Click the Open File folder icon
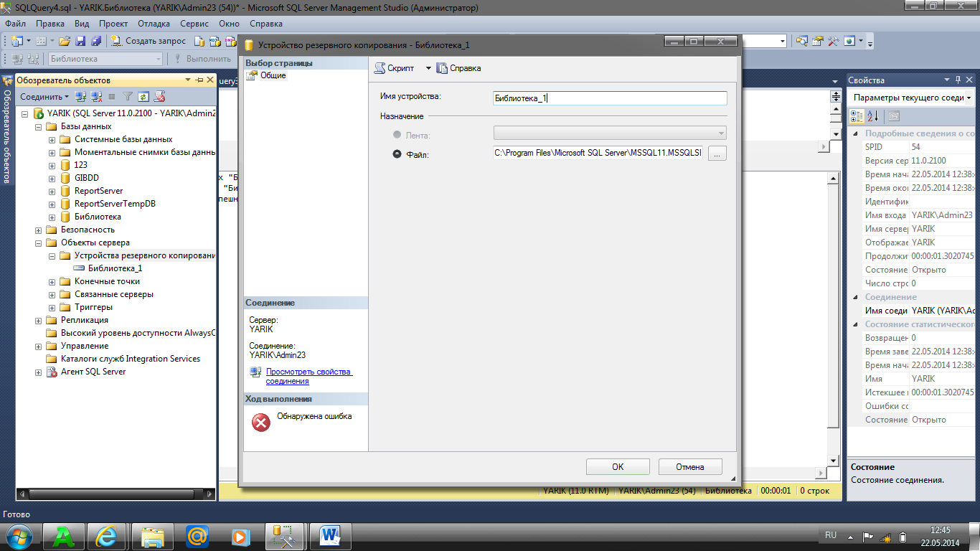Viewport: 980px width, 551px height. [64, 41]
